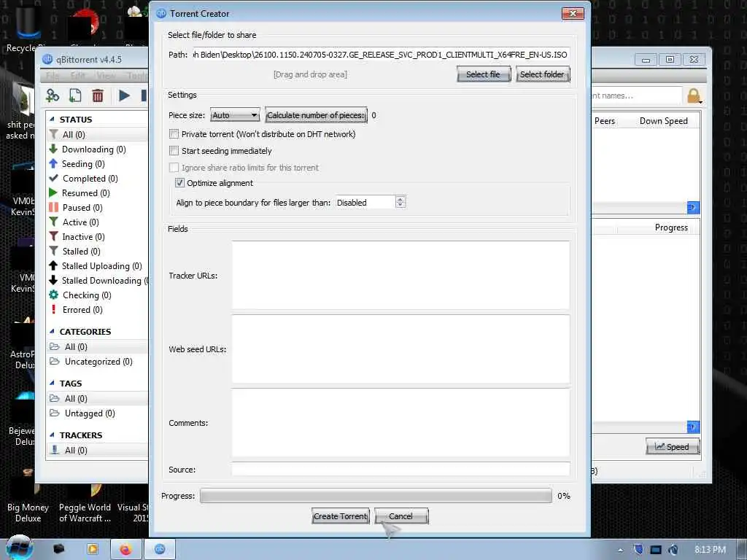Click the torrent creation progress bar
This screenshot has width=747, height=560.
[376, 496]
